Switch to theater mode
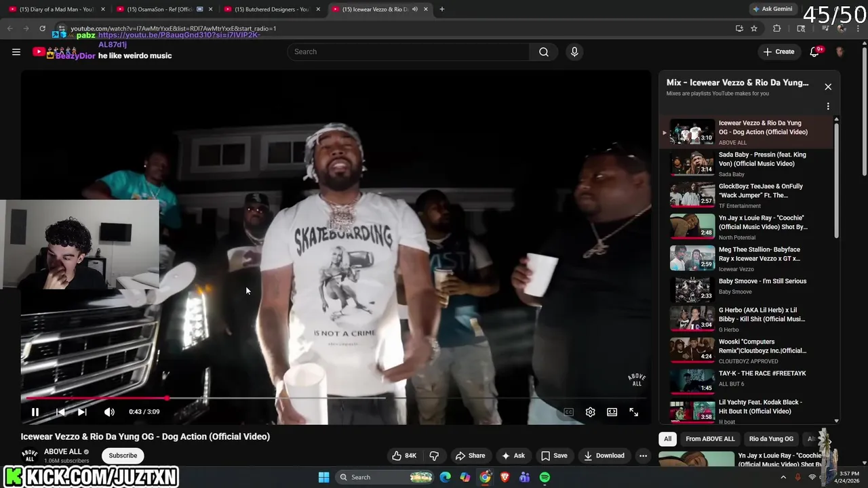This screenshot has width=868, height=488. (x=612, y=411)
